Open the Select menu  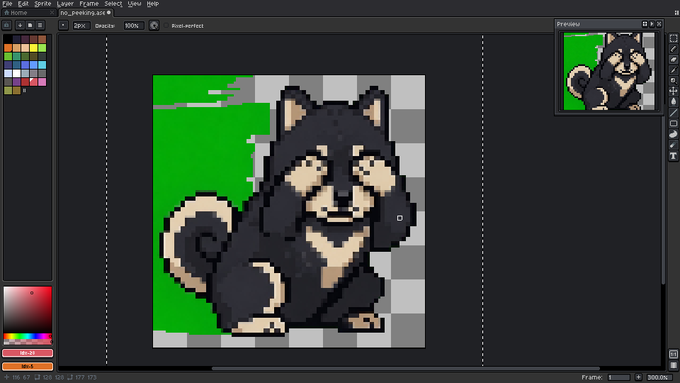[x=113, y=3]
